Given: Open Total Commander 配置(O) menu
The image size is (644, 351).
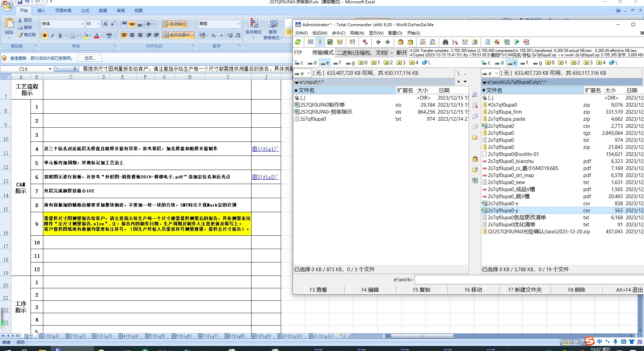Looking at the screenshot, I should click(395, 33).
